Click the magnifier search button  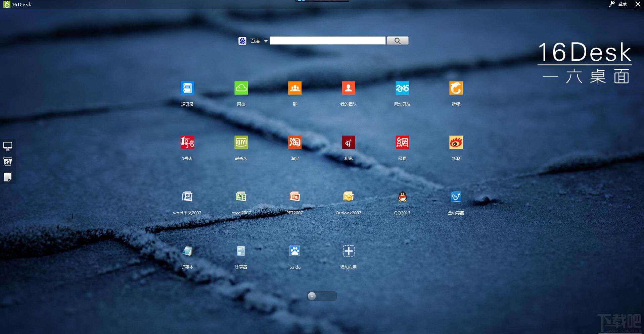point(398,41)
